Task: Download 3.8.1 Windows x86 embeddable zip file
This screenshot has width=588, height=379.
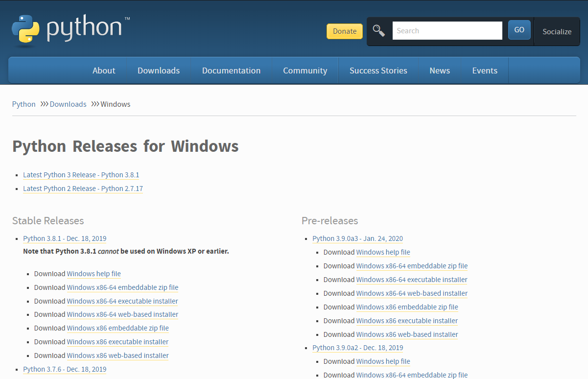Action: pos(118,328)
